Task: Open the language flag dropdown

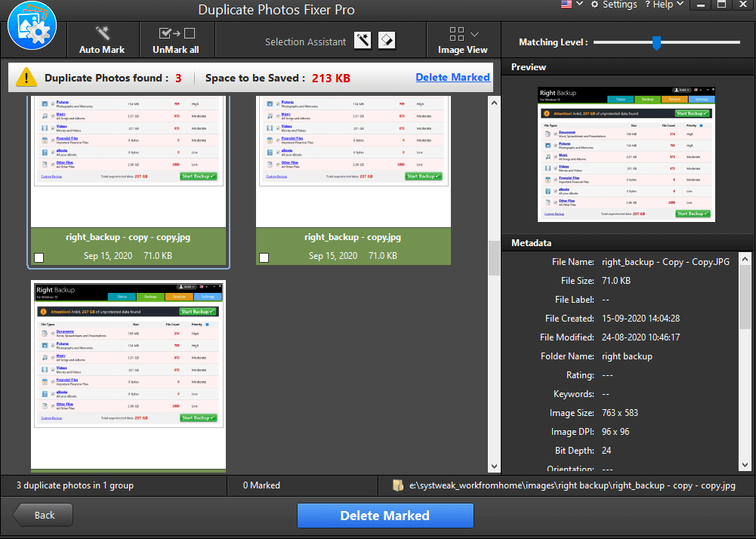Action: [572, 5]
